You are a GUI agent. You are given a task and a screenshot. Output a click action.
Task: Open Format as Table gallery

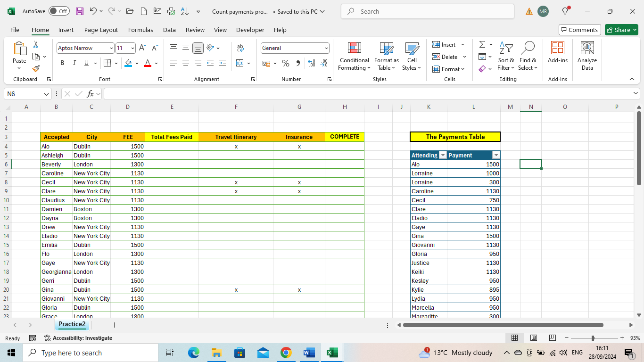click(x=386, y=57)
